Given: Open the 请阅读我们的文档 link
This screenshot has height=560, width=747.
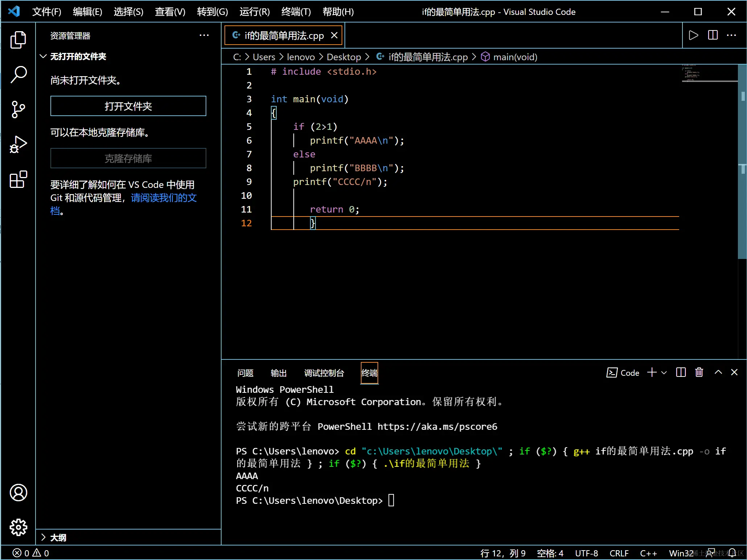Looking at the screenshot, I should (x=164, y=198).
